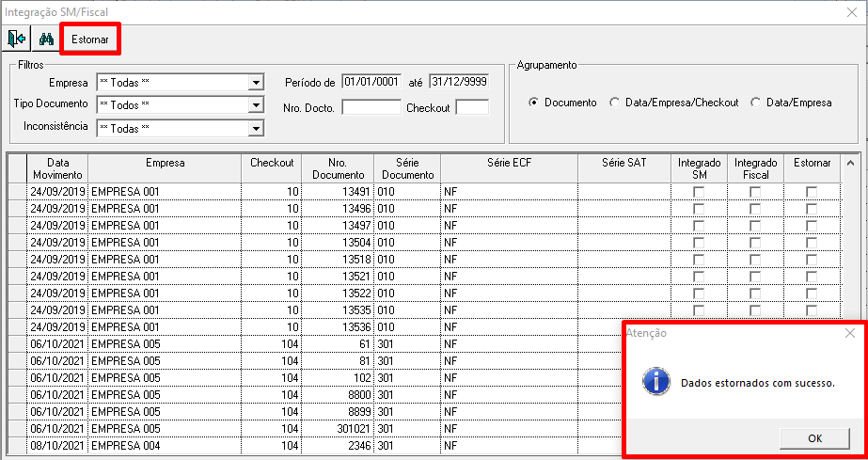Click the Série Documento column header
The width and height of the screenshot is (868, 460).
pos(407,168)
